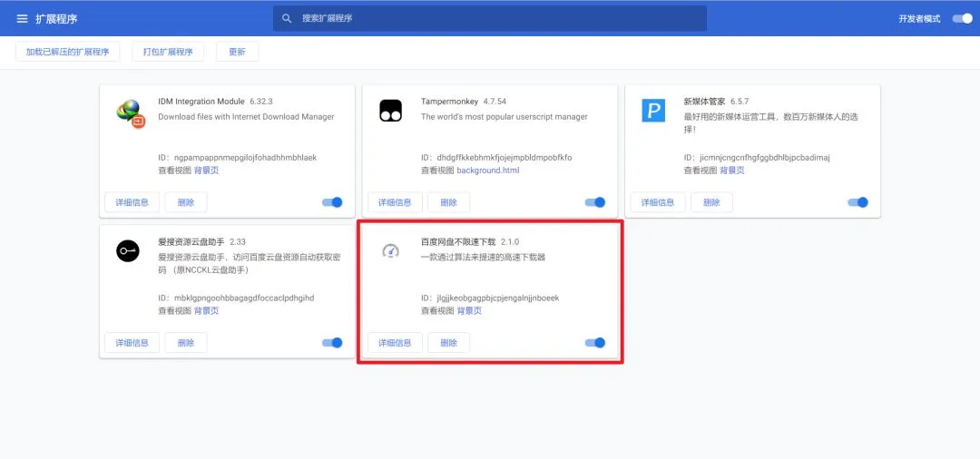Click the 扩展程序 page title
Screen dimensions: 980x459
click(56, 19)
